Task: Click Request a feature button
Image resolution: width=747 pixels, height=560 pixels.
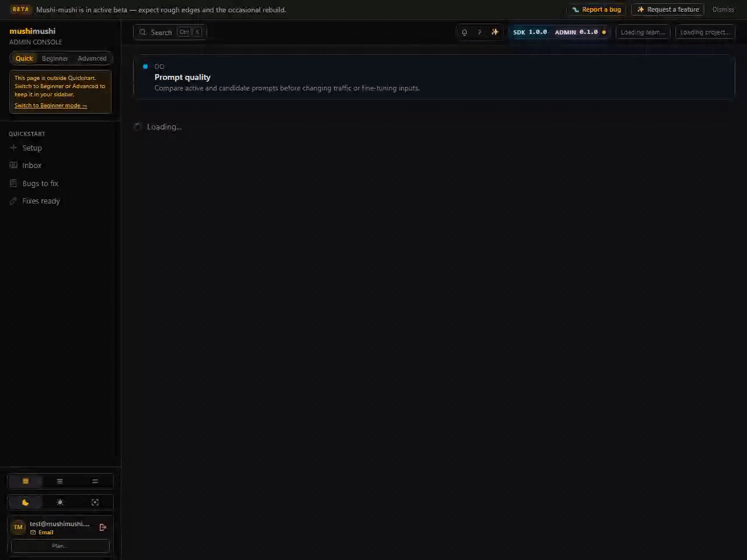Action: click(x=668, y=9)
